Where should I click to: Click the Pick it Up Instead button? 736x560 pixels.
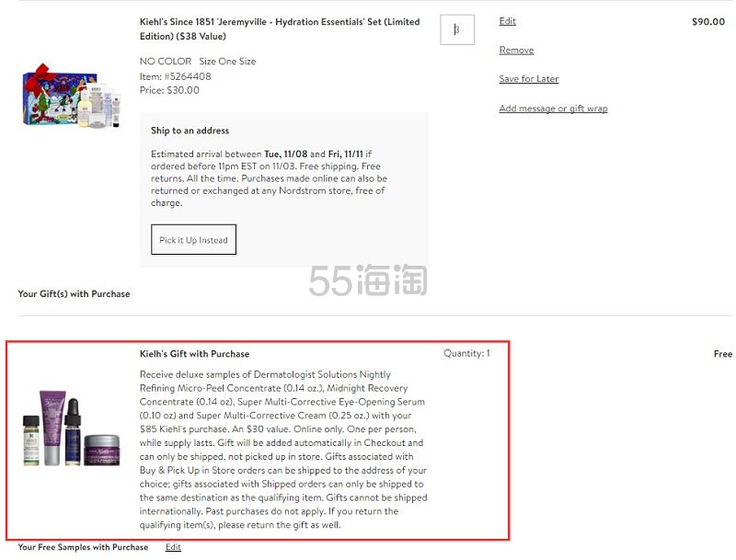tap(193, 240)
